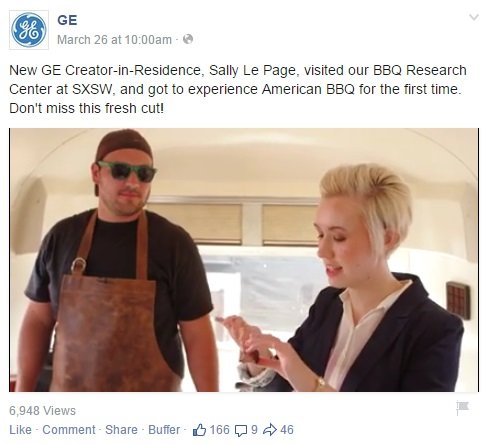Play the BBQ Research Center video
The height and width of the screenshot is (444, 490).
point(244,260)
